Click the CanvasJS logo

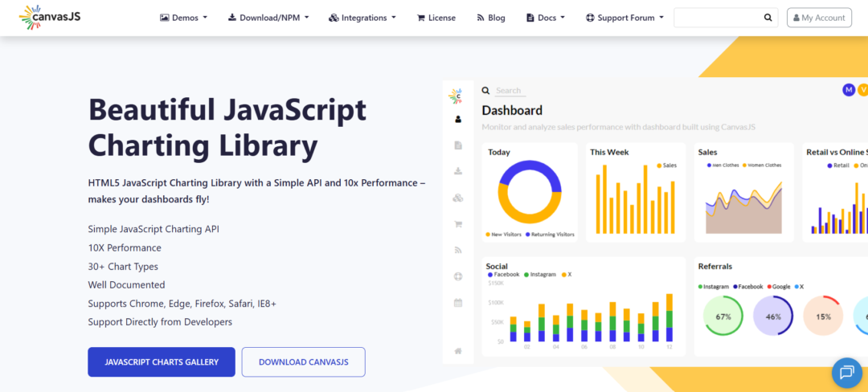pos(50,17)
